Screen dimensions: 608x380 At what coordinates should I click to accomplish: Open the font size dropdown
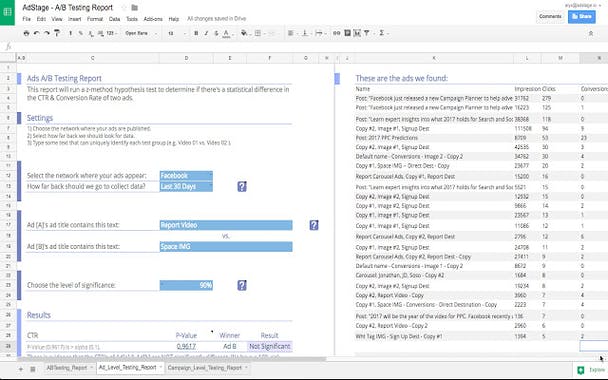pyautogui.click(x=176, y=33)
